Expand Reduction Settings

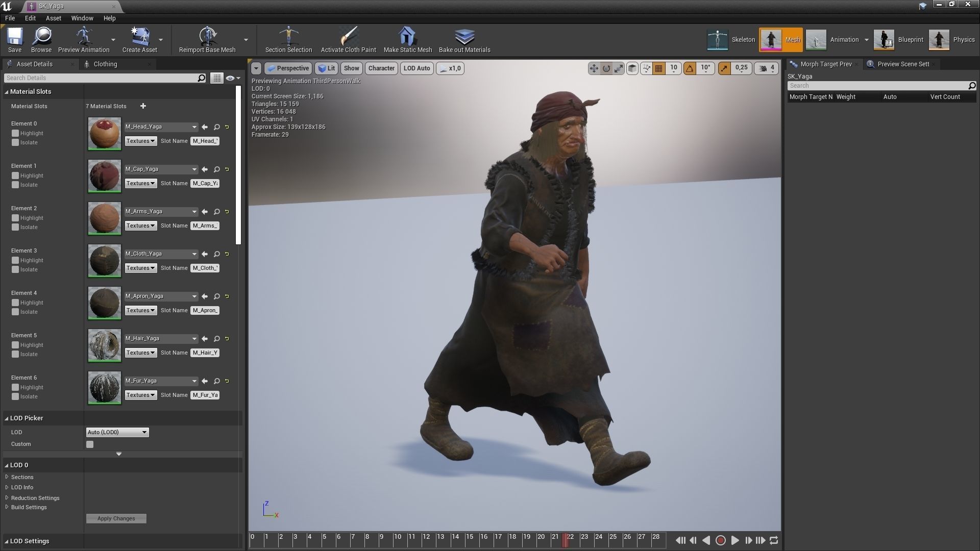tap(7, 498)
